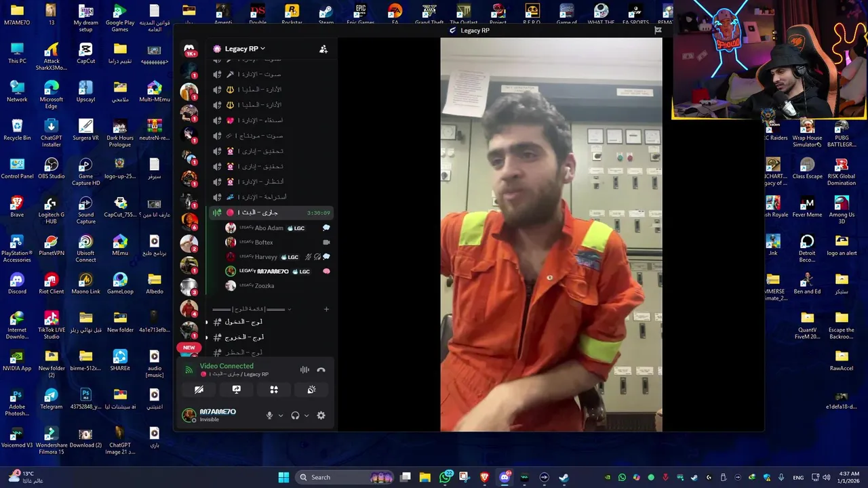Screen dimensions: 868x488
Task: Turn on camera in Discord voice panel
Action: pyautogui.click(x=199, y=390)
